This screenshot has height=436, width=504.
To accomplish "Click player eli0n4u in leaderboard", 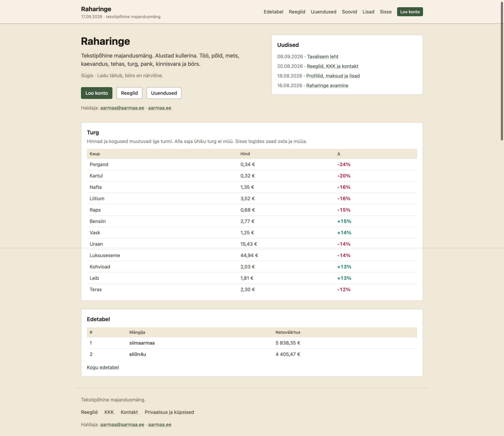I will pos(138,354).
